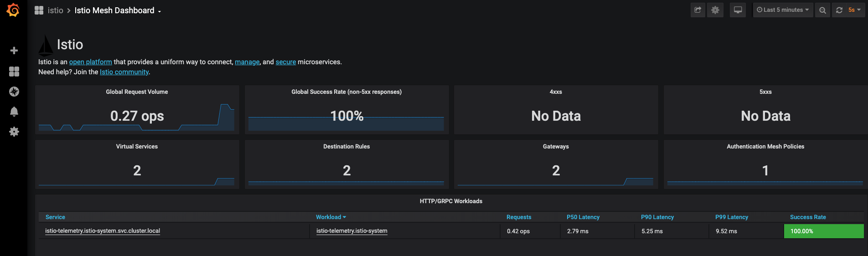Open the Last 5 minutes time picker
Viewport: 868px width, 256px height.
click(x=783, y=10)
